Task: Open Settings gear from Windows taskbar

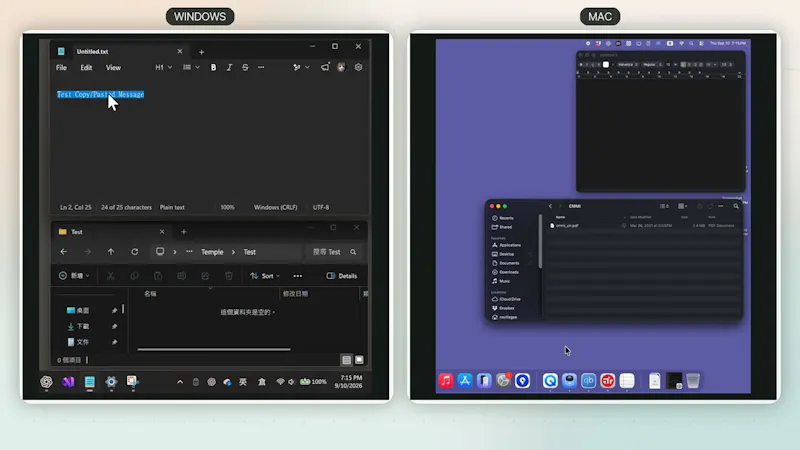Action: coord(111,382)
